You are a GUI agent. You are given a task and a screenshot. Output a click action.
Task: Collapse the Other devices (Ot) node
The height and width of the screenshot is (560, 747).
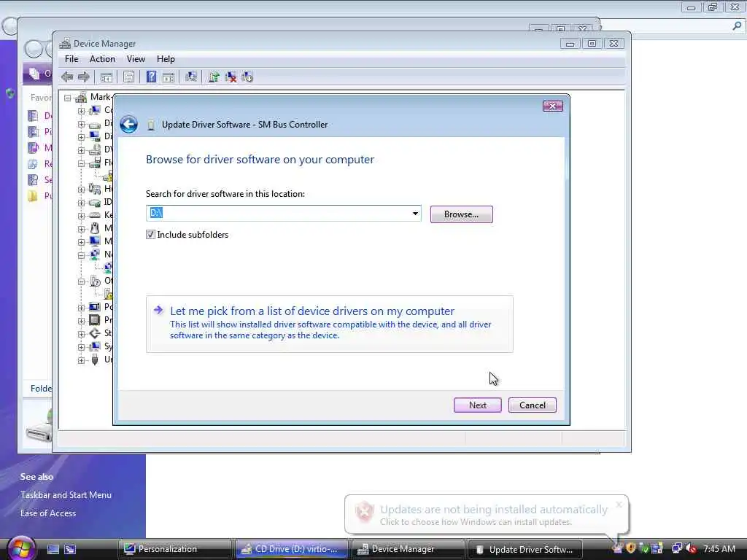tap(82, 281)
